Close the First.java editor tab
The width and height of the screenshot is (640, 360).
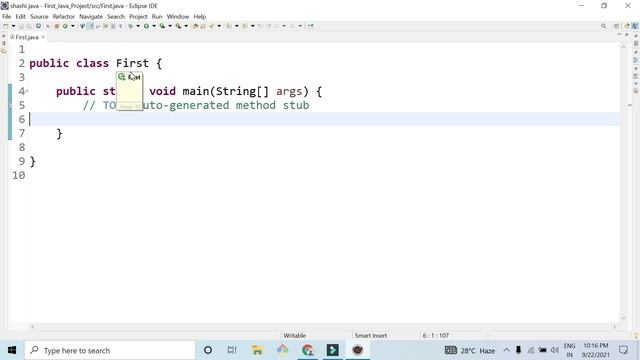pyautogui.click(x=43, y=37)
